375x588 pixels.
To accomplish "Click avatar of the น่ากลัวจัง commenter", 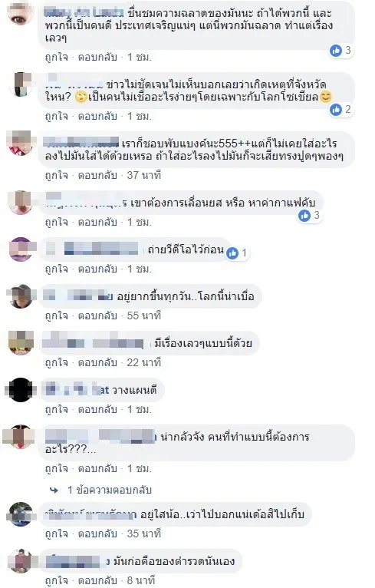I will (21, 437).
